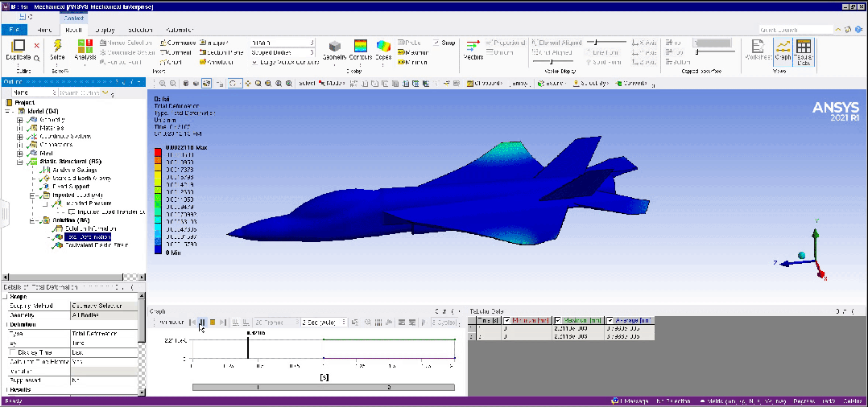Screen dimensions: 868x407
Task: Open the File tab
Action: coord(15,30)
